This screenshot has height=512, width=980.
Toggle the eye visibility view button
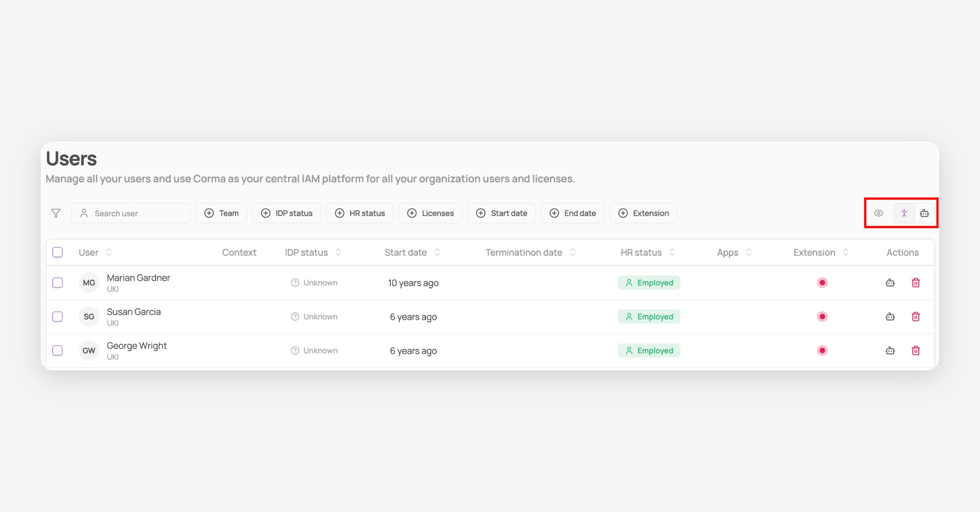[x=879, y=213]
